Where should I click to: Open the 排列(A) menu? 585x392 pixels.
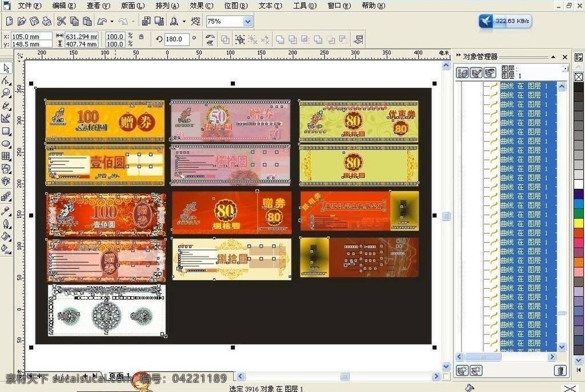(x=167, y=6)
